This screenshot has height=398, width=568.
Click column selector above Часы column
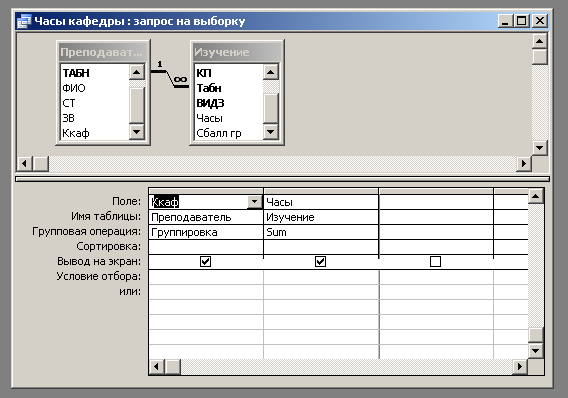pyautogui.click(x=321, y=191)
